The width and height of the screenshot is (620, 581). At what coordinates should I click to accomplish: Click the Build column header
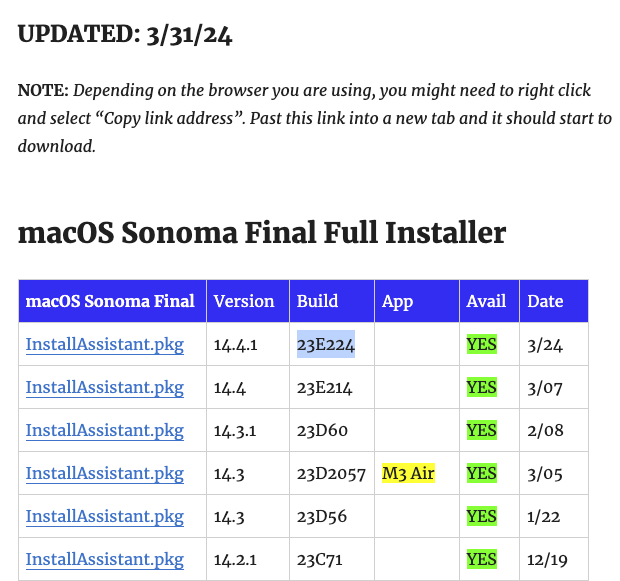tap(317, 301)
